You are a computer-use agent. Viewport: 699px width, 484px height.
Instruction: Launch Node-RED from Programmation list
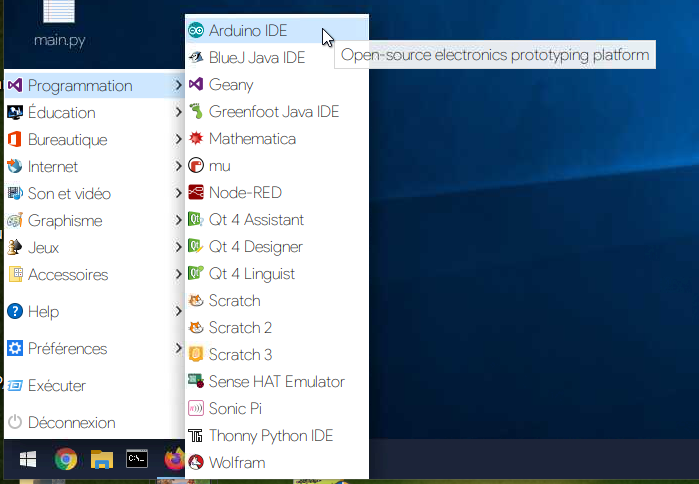[x=277, y=193]
